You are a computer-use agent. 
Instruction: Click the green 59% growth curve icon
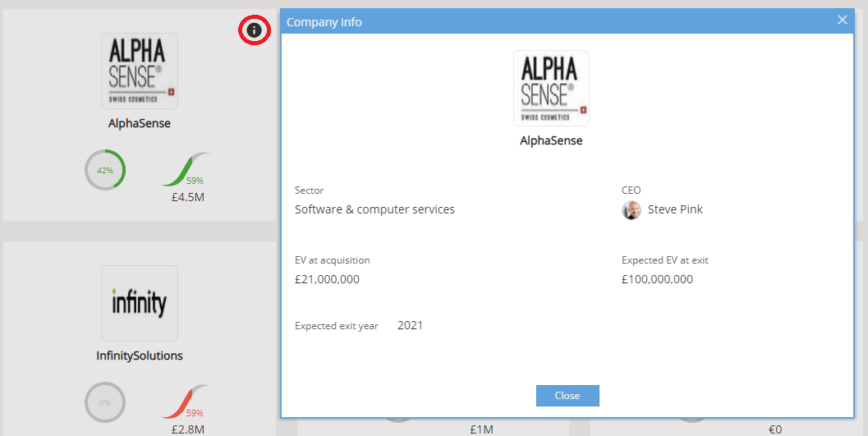tap(186, 169)
